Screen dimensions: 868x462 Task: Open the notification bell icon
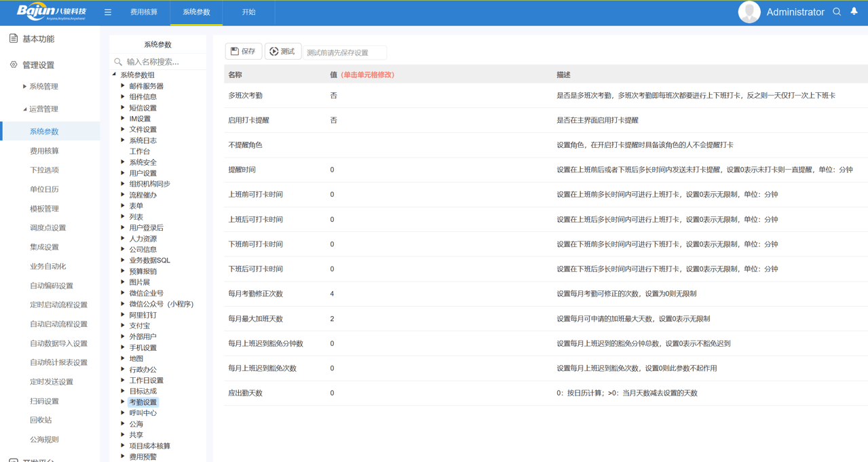click(854, 12)
